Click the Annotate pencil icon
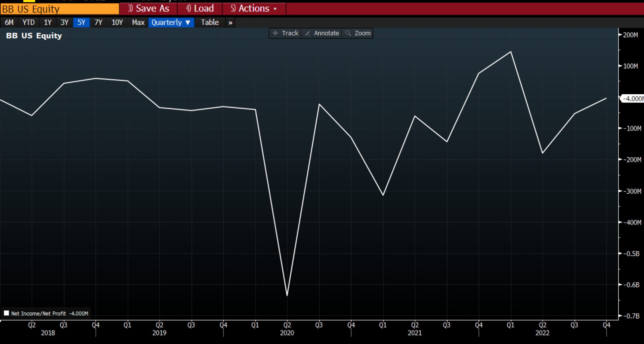644x344 pixels. pos(307,33)
